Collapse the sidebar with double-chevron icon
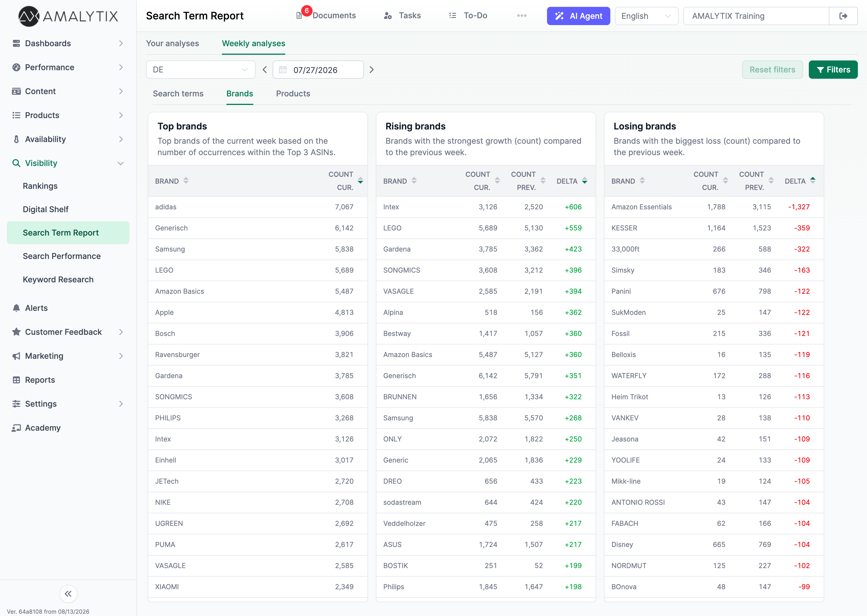The image size is (867, 616). point(68,594)
